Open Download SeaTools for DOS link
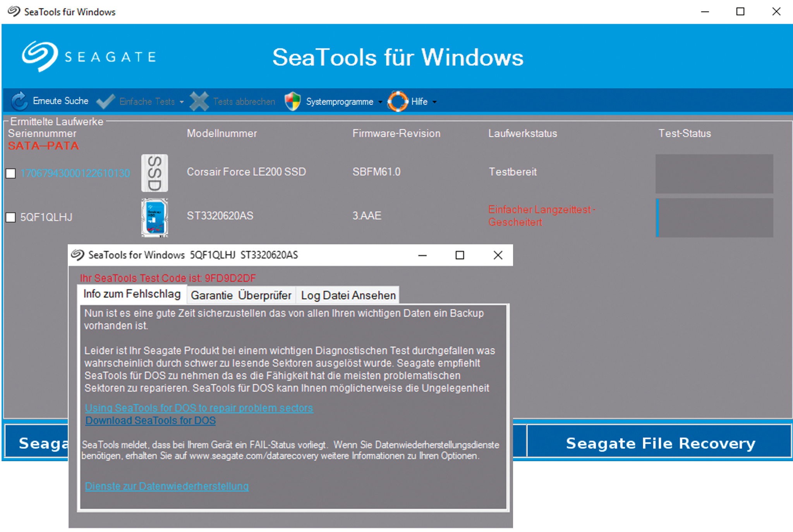Viewport: 793px width, 532px height. click(x=150, y=420)
